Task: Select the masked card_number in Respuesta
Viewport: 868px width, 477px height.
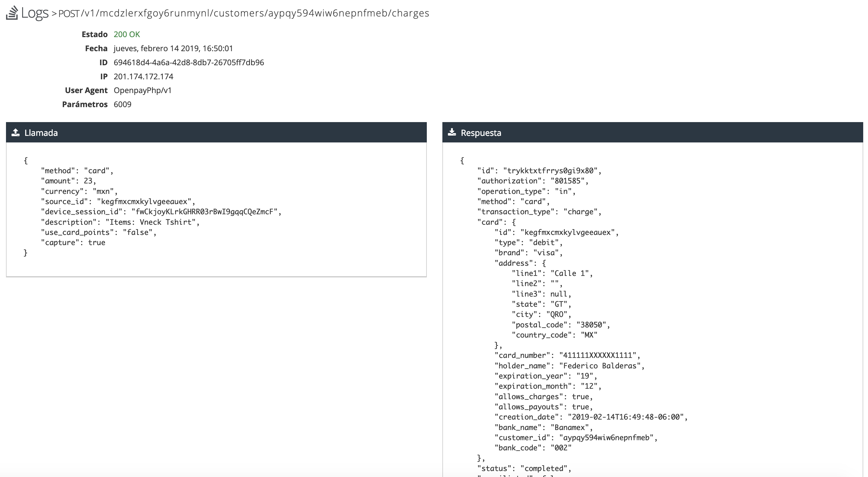Action: 600,356
